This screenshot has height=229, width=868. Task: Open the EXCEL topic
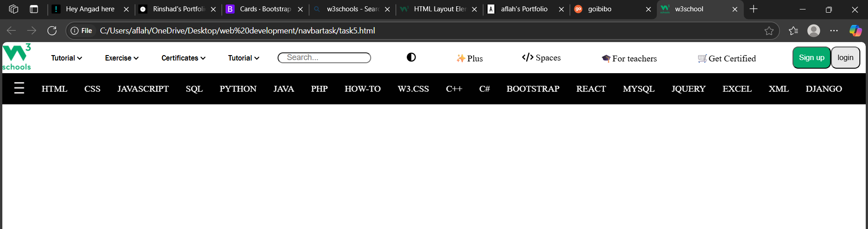point(737,89)
